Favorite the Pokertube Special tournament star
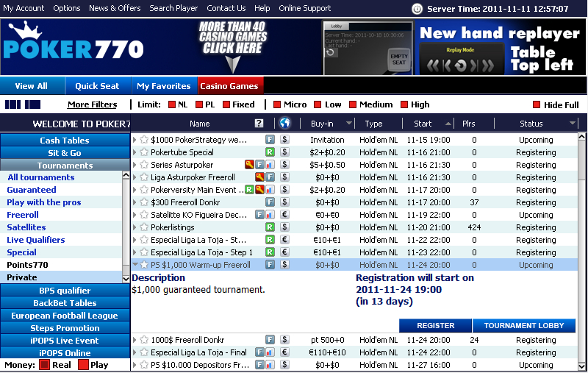Viewport: 588px width, 373px height. 144,152
